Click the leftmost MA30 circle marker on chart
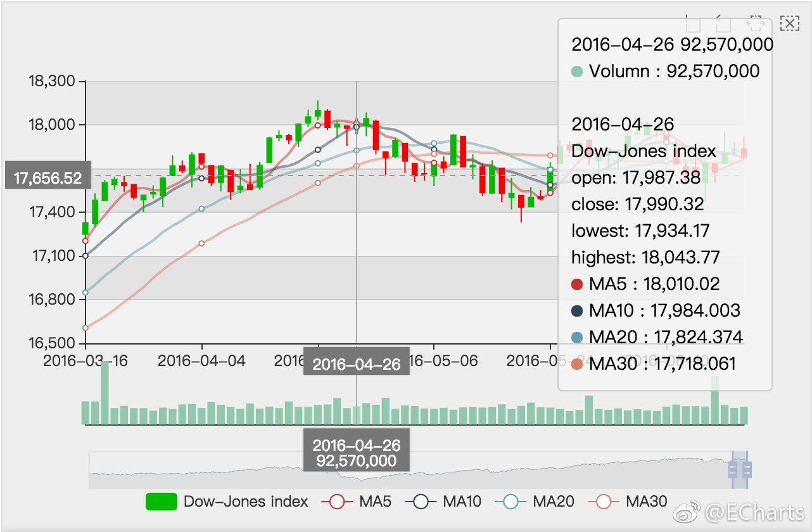812x532 pixels. point(86,327)
